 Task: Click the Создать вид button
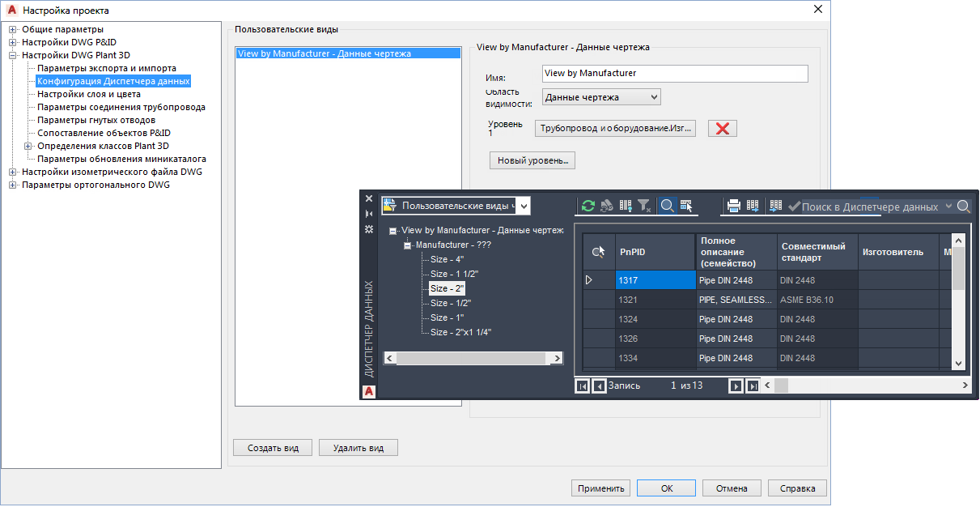coord(273,448)
